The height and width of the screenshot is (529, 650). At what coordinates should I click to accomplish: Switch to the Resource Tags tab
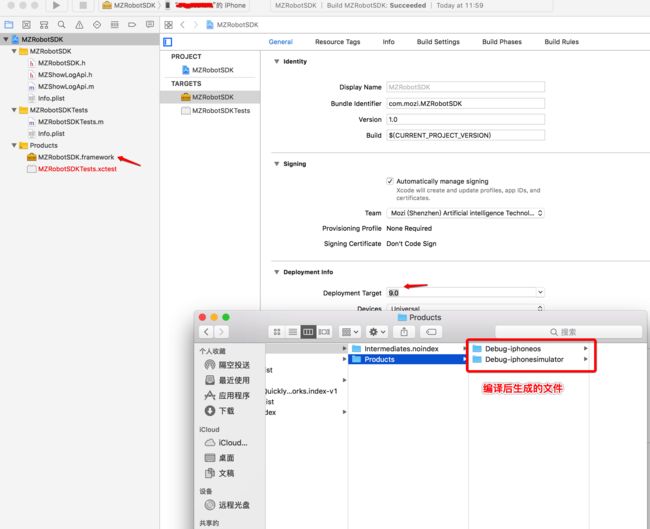tap(337, 42)
